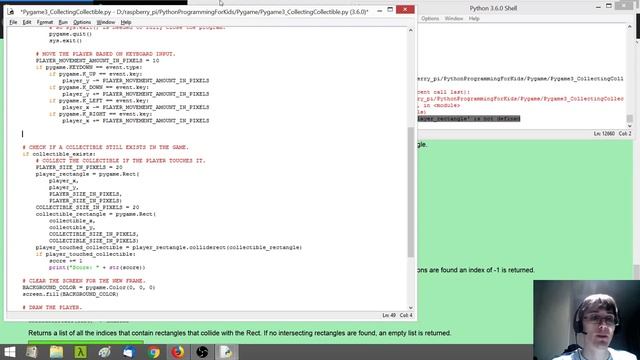
Task: Open the Format menu in the editor
Action: (44, 22)
